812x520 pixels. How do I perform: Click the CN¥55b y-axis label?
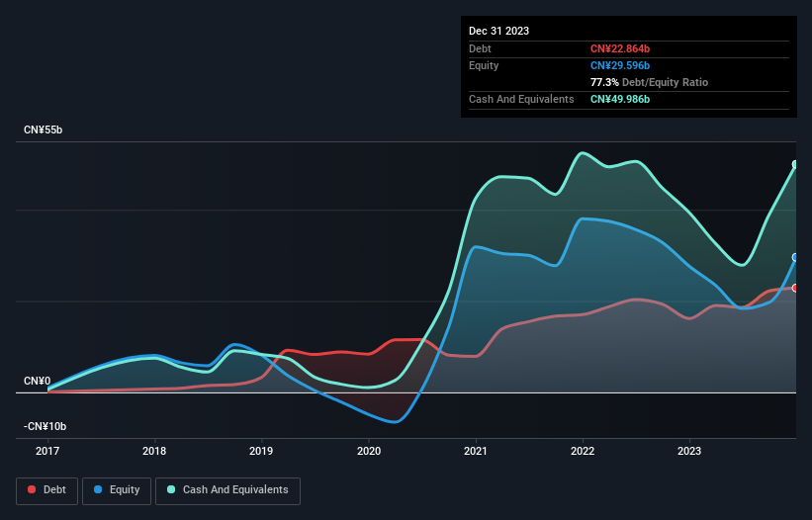click(x=43, y=130)
